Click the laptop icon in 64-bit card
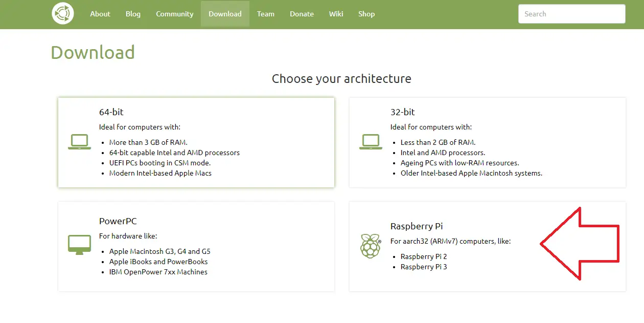Screen dimensions: 644x323 [79, 142]
